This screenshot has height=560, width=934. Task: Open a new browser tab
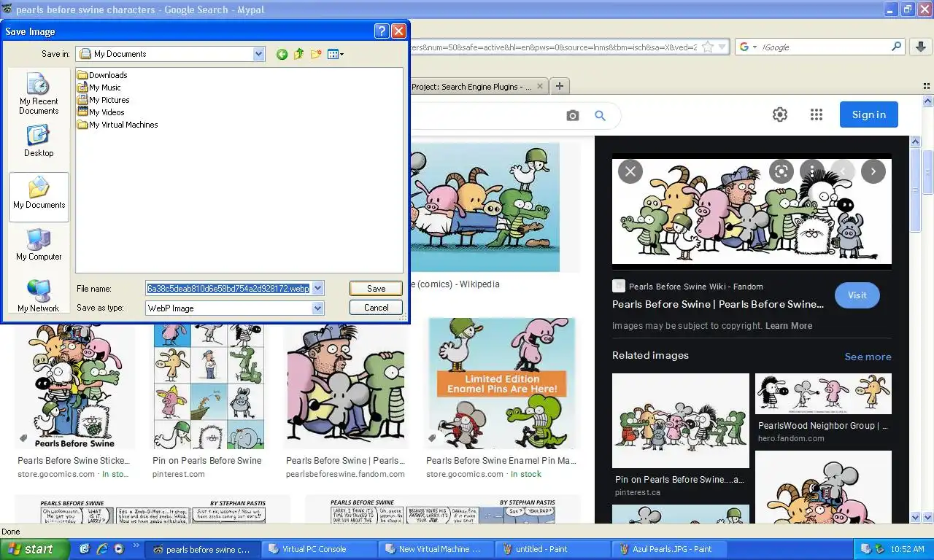(560, 86)
